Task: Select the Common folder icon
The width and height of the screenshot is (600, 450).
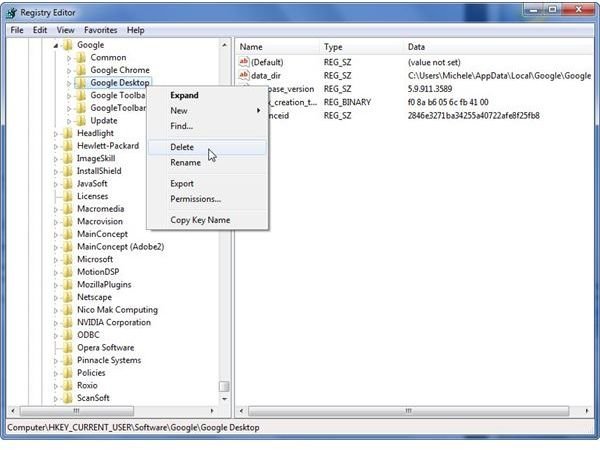Action: point(81,58)
